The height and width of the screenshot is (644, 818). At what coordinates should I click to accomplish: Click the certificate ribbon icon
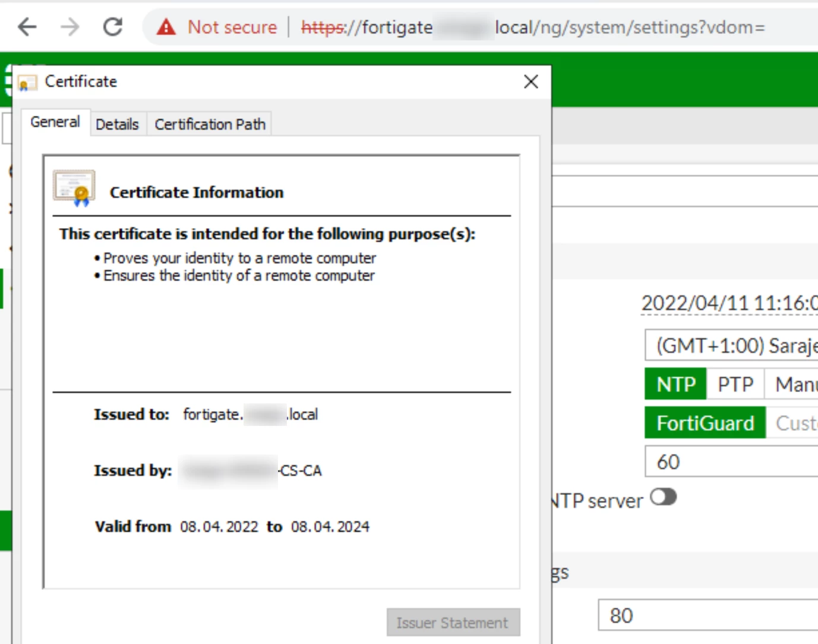tap(74, 188)
